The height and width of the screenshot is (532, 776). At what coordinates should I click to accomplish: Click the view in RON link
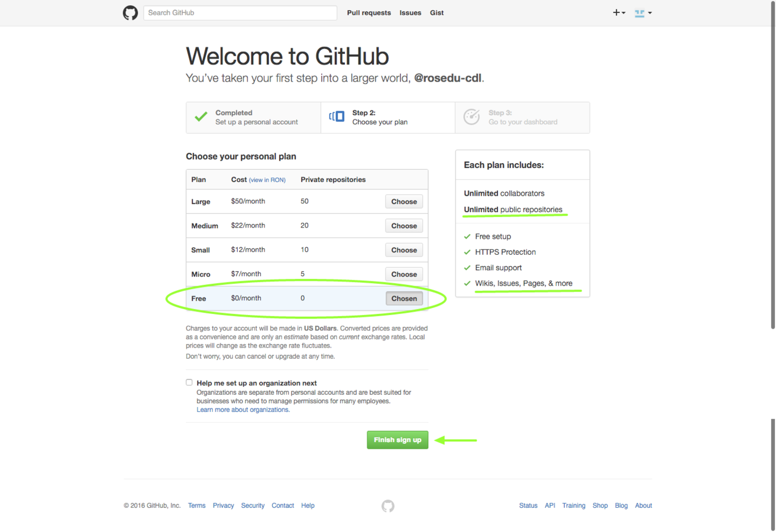(267, 180)
